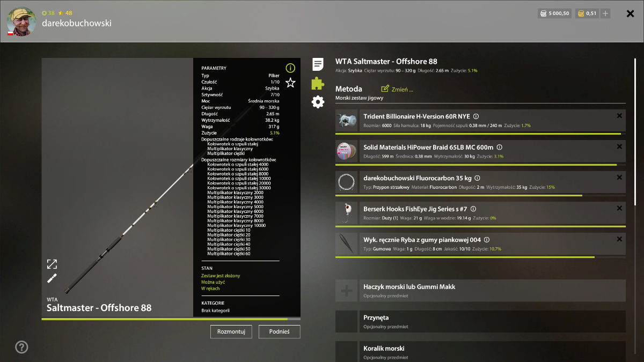Click the Rozmontuj button
The image size is (644, 362).
[231, 331]
